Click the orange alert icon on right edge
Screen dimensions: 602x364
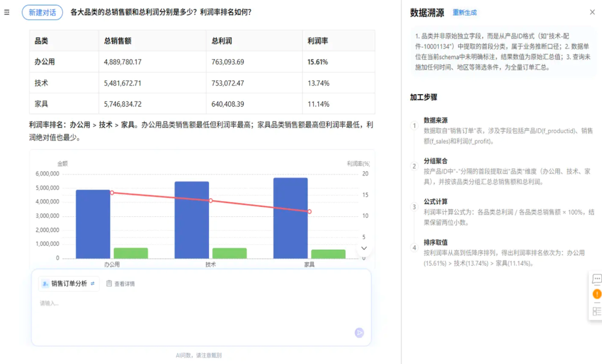[597, 294]
